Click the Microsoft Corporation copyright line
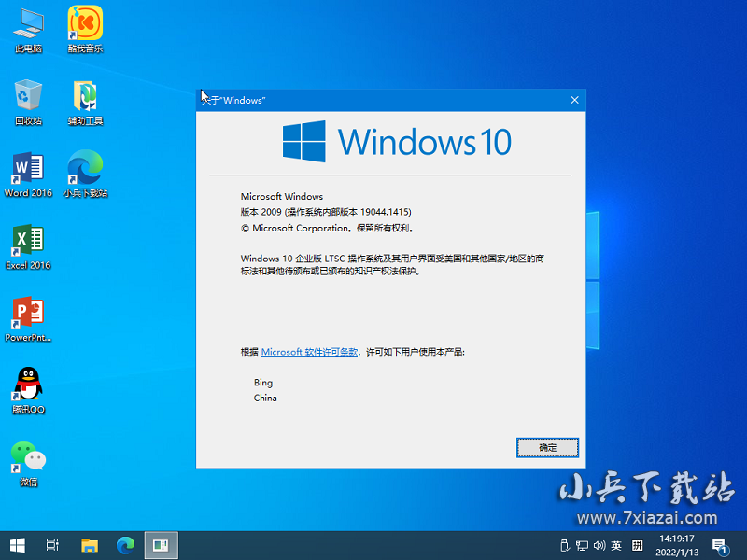 coord(328,228)
